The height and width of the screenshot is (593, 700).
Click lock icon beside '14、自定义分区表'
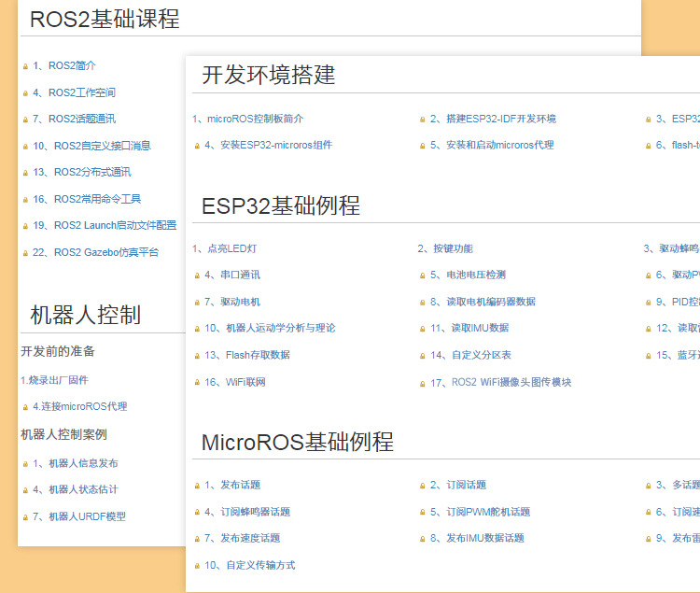pos(422,356)
